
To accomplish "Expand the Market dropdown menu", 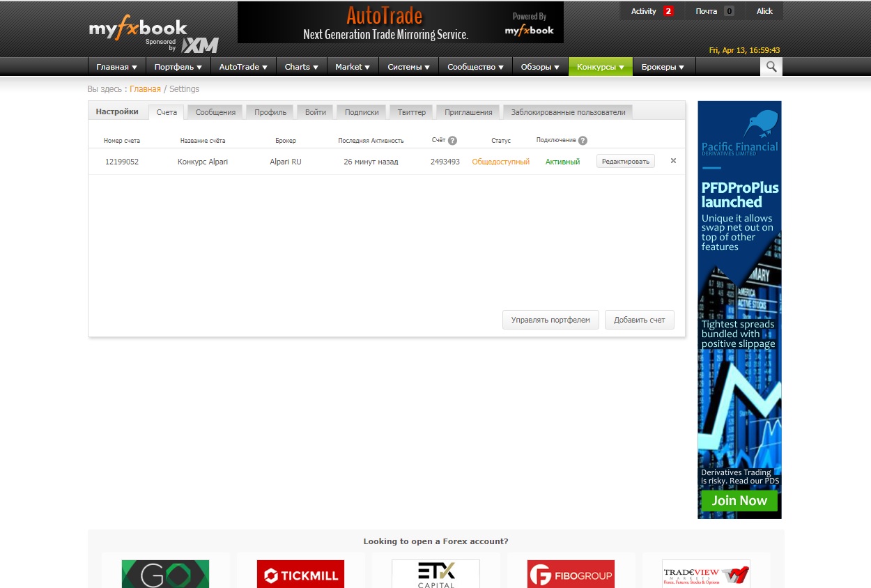I will click(x=353, y=67).
